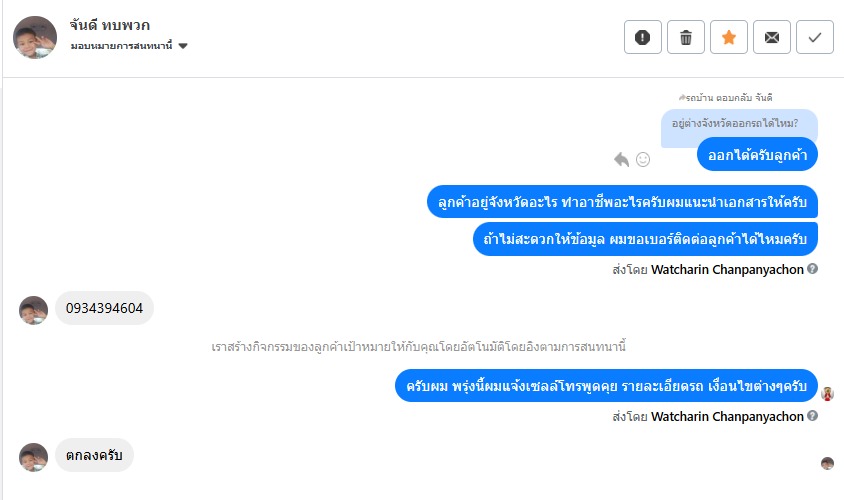This screenshot has width=844, height=500.
Task: Click the info icon after first Watcharin Chanpanyachon
Action: 813,269
